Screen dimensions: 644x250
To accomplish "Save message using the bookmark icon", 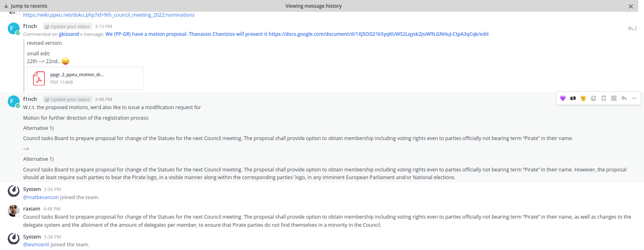I will coord(604,98).
